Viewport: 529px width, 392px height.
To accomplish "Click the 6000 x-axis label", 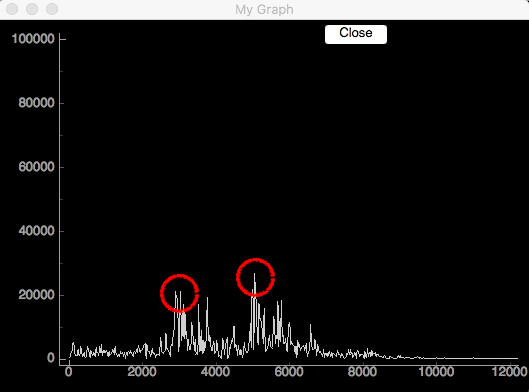I will pyautogui.click(x=289, y=372).
